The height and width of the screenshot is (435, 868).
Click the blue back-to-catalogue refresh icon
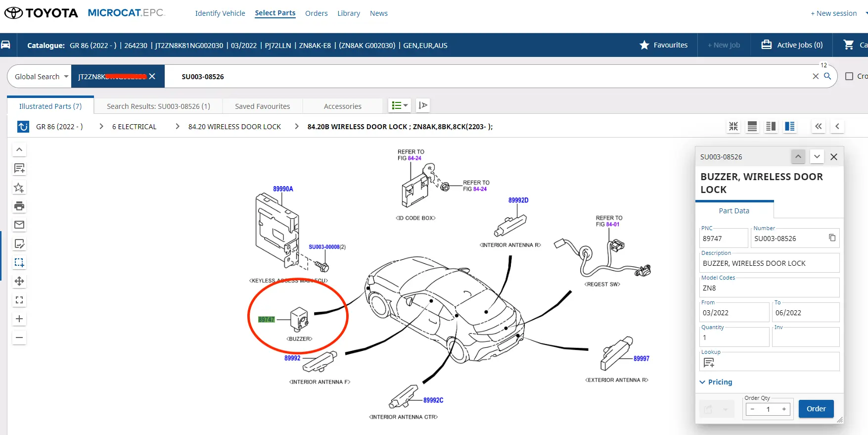(23, 127)
